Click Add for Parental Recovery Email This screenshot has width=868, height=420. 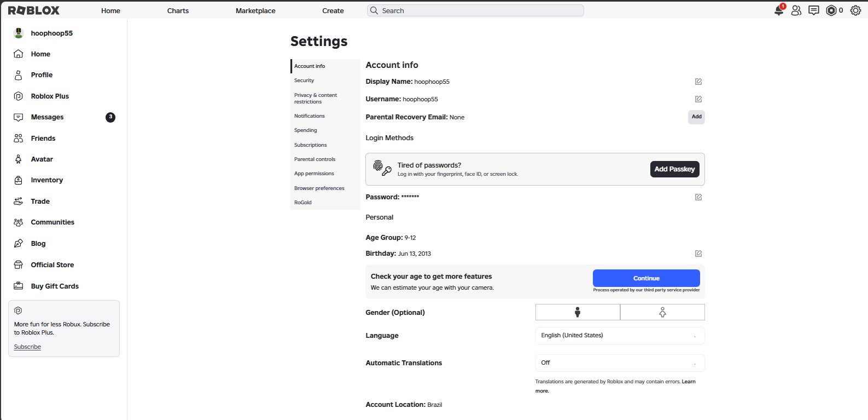[x=696, y=117]
